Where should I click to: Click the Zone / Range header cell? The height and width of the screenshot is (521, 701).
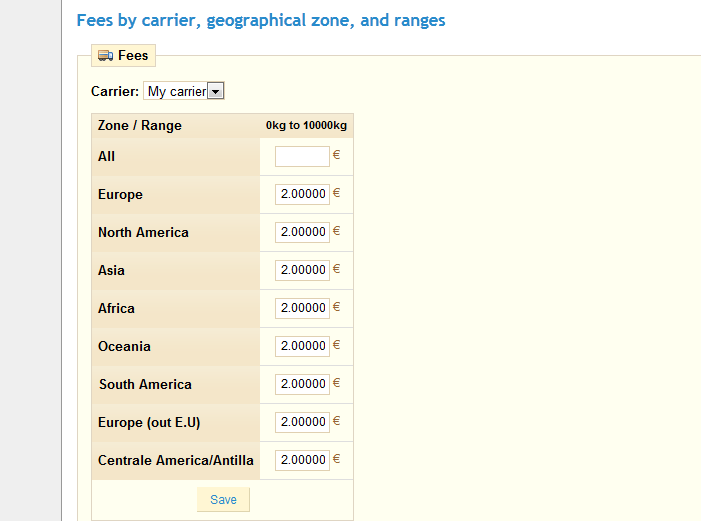point(139,125)
